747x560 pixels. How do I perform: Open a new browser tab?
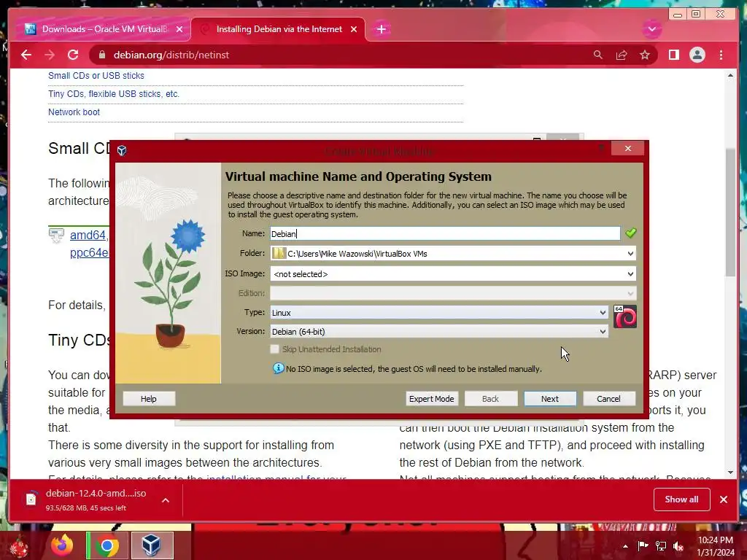(381, 29)
